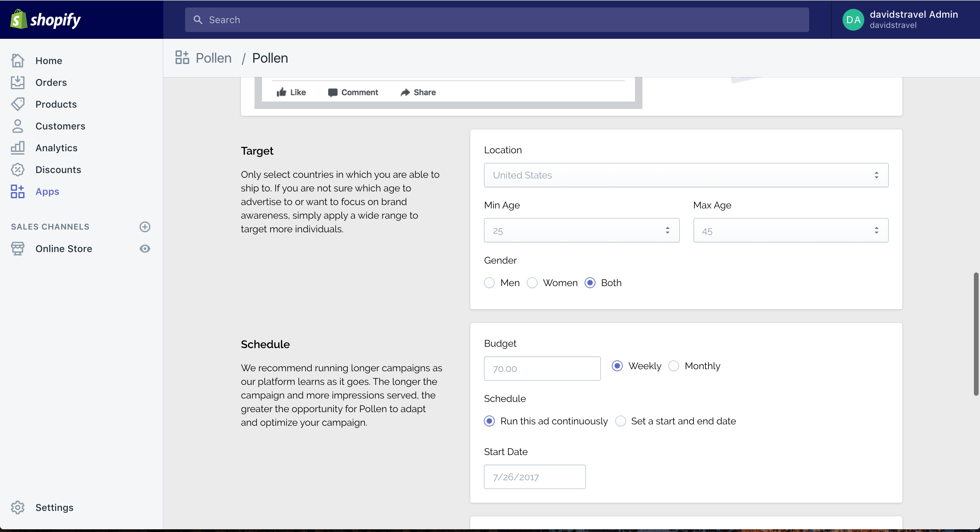
Task: Click the Comment bubble icon
Action: click(x=332, y=93)
